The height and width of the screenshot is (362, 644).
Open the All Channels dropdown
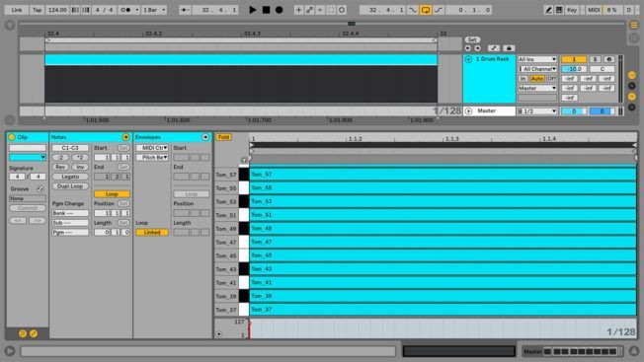[x=537, y=69]
